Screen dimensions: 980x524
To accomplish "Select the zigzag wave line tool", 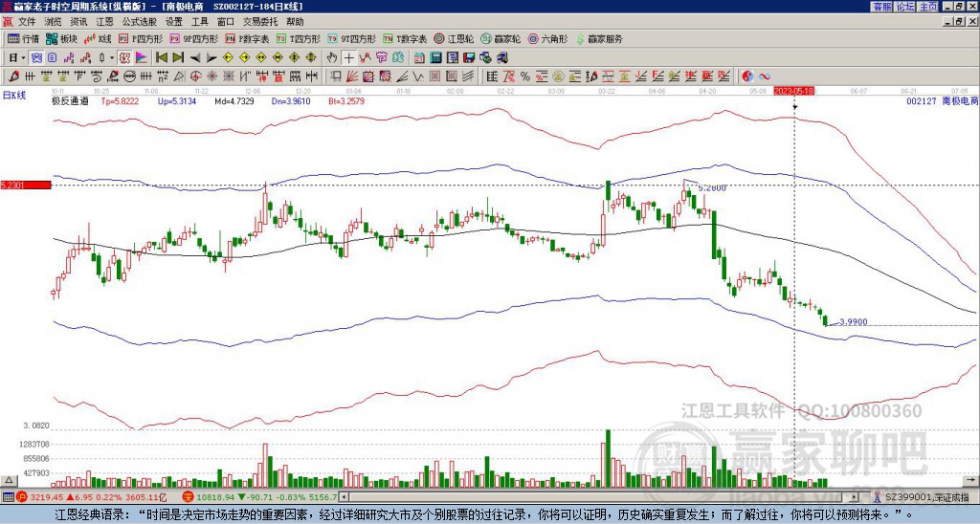I will pyautogui.click(x=418, y=76).
